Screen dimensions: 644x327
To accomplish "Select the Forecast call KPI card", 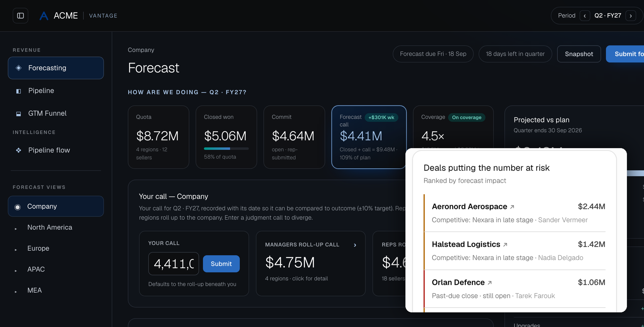I will (x=369, y=137).
